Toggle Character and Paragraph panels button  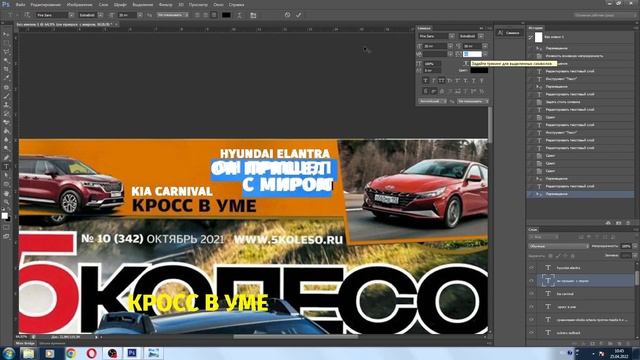(x=253, y=15)
